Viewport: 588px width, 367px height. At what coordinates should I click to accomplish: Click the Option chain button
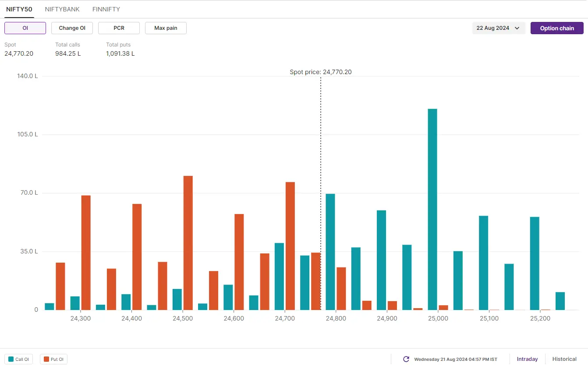(557, 28)
